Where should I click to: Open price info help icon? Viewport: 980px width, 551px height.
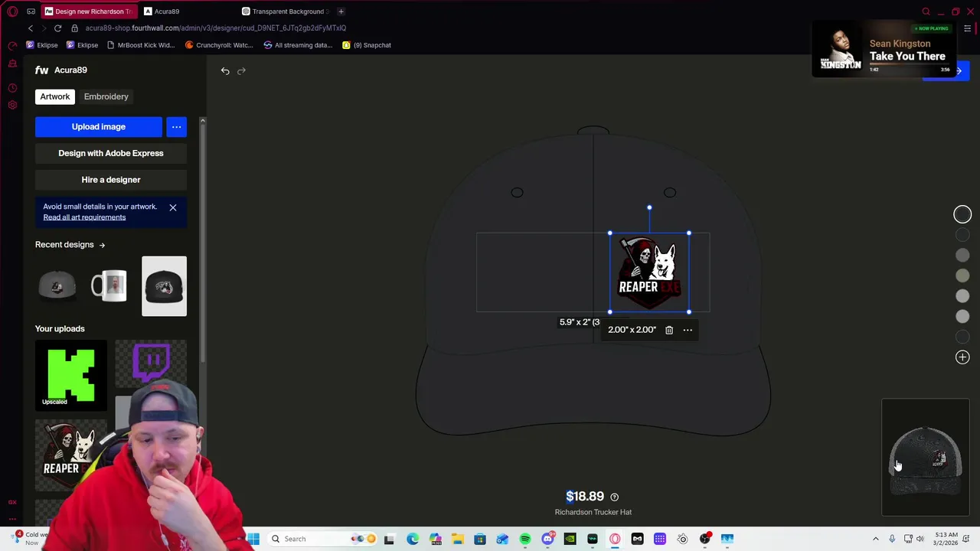(x=614, y=497)
